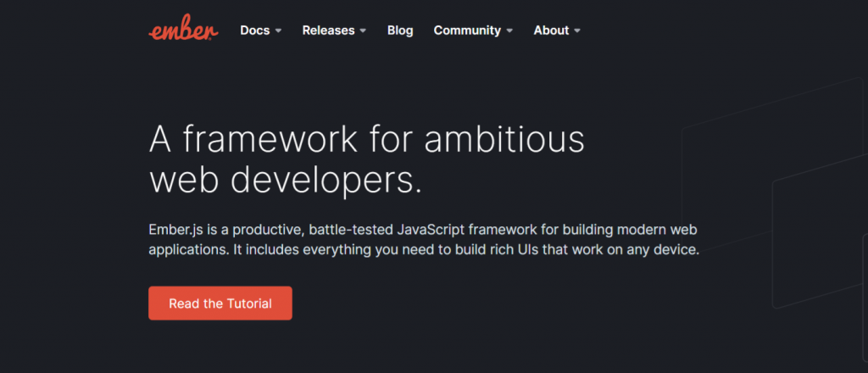Open the Docs menu label
This screenshot has width=868, height=373.
point(254,31)
